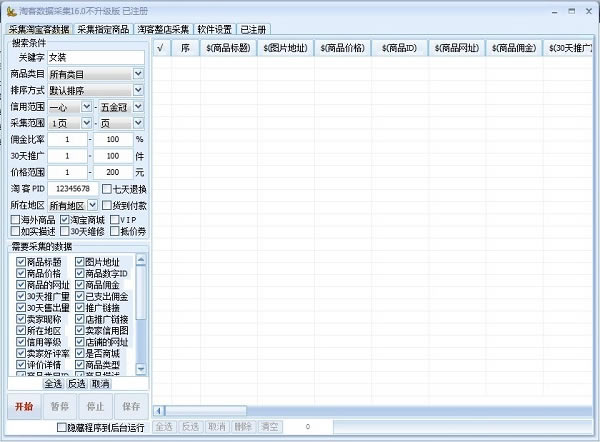
Task: Open the 所在地区 dropdown
Action: click(93, 205)
